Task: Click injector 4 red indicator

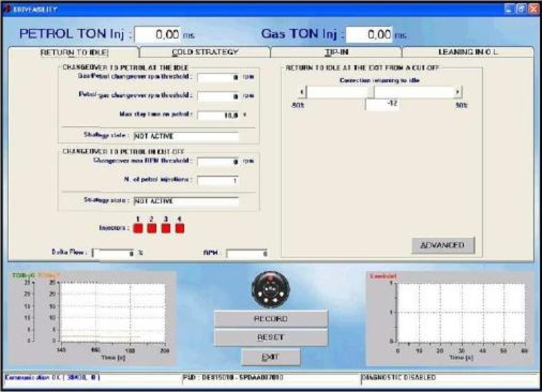Action: [x=180, y=228]
